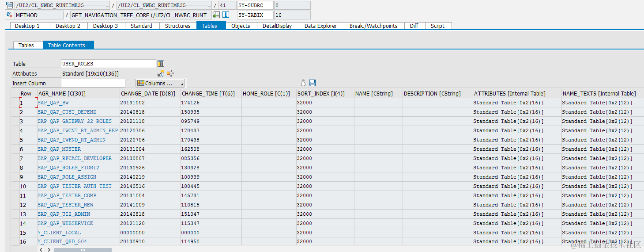Viewport: 644px width, 252px height.
Task: Click the Insert Column input field
Action: (93, 83)
